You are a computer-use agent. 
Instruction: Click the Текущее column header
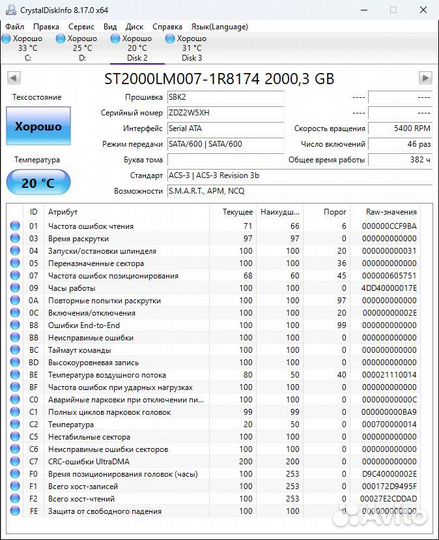point(233,212)
